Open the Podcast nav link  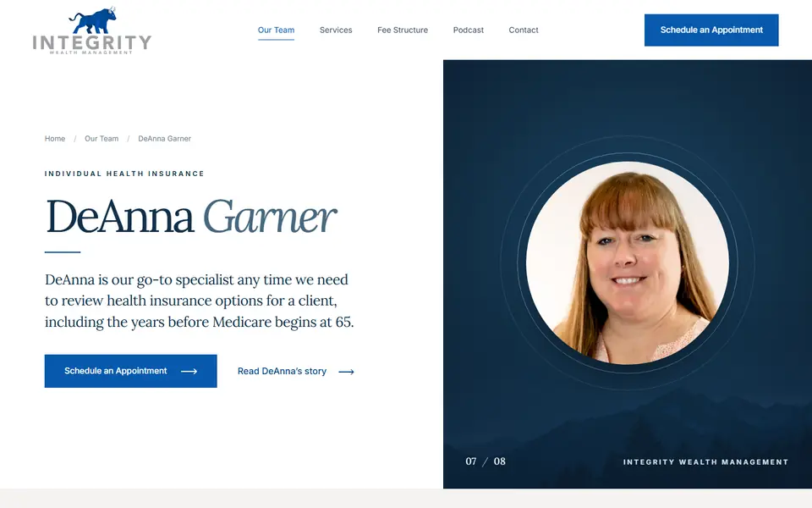click(x=468, y=30)
